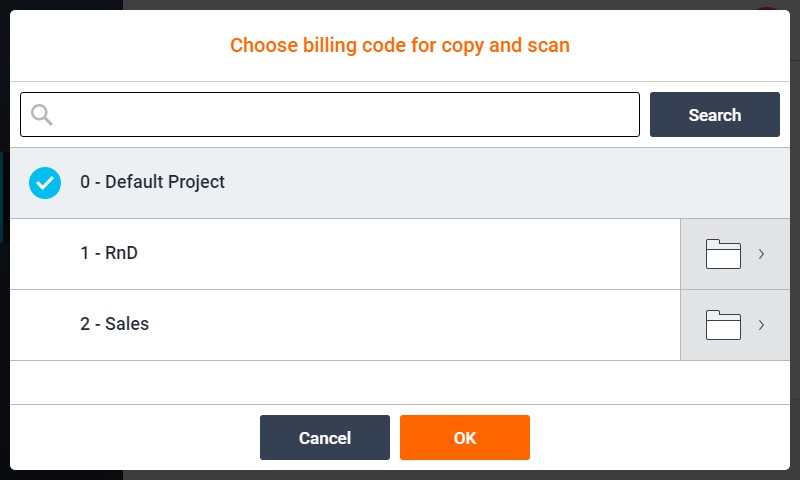Expand Sales sub-codes via the chevron arrow
This screenshot has height=480, width=800.
[x=761, y=325]
